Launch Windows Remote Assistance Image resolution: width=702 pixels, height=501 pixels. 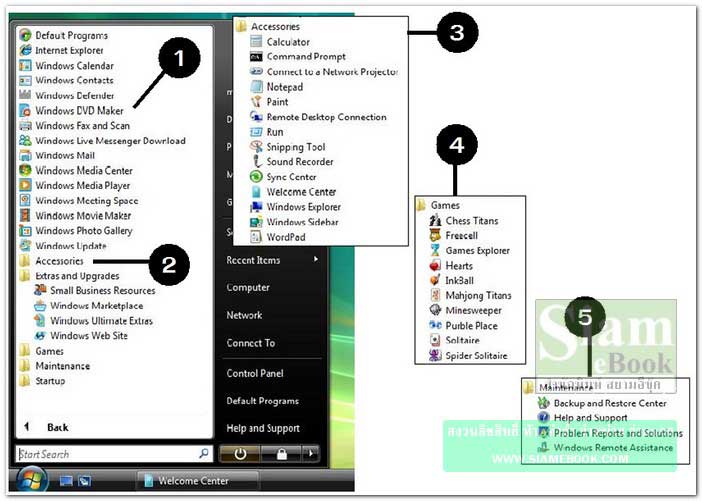tap(605, 447)
